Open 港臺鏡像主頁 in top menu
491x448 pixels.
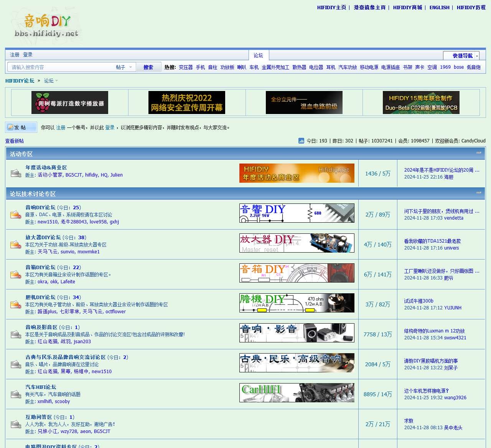point(369,7)
